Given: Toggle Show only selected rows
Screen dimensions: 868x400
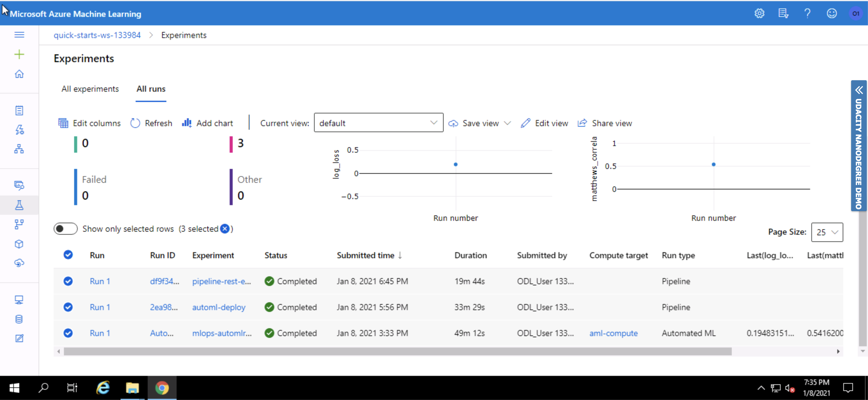Looking at the screenshot, I should click(x=66, y=229).
